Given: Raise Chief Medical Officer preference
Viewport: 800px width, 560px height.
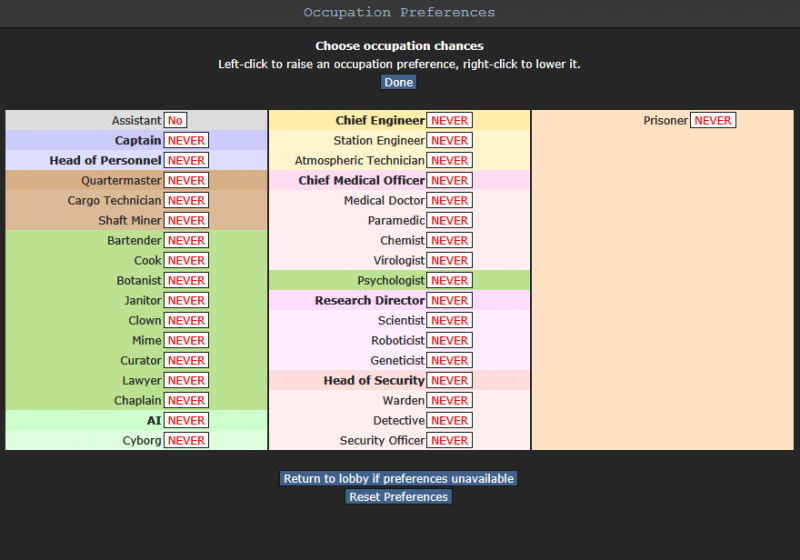Looking at the screenshot, I should point(450,180).
